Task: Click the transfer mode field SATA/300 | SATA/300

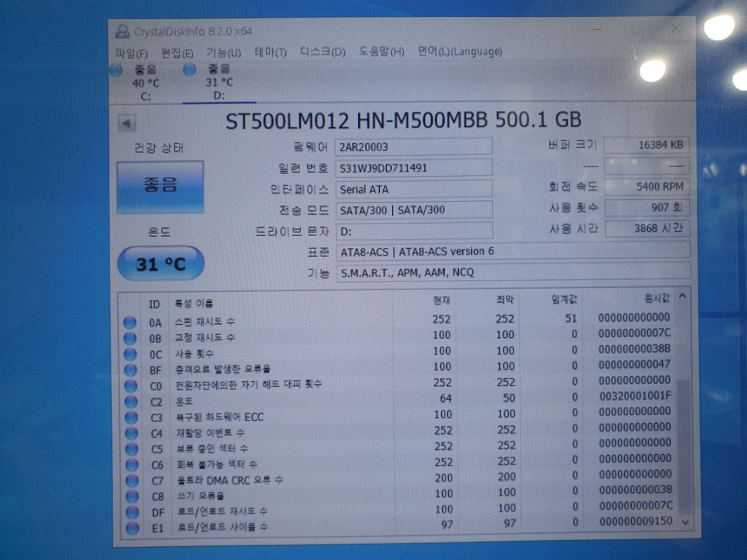Action: pos(415,210)
